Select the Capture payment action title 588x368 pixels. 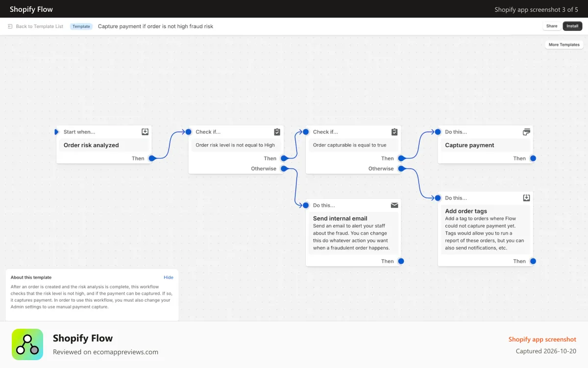(x=469, y=145)
